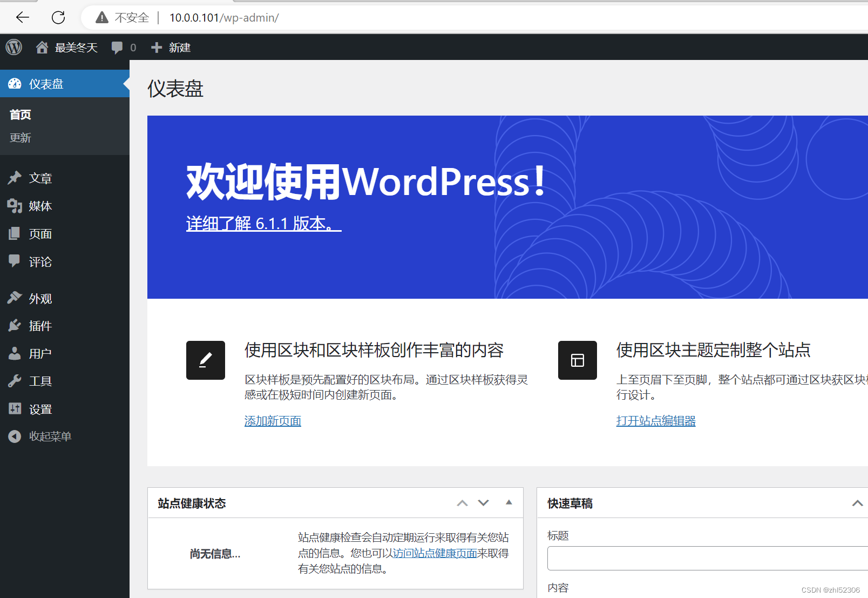Click 新建 in admin bar
This screenshot has height=598, width=868.
[x=180, y=48]
